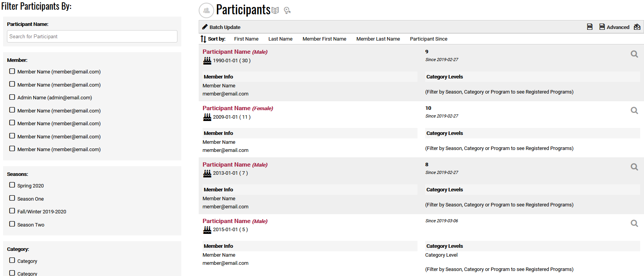Viewport: 644px width, 276px height.
Task: Open the female participant's name link
Action: (227, 108)
